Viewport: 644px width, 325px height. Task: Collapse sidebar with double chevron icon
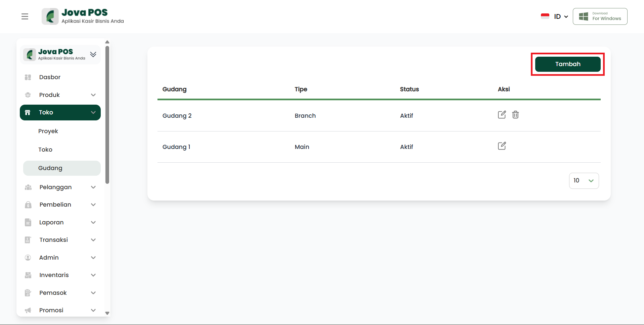pos(93,54)
